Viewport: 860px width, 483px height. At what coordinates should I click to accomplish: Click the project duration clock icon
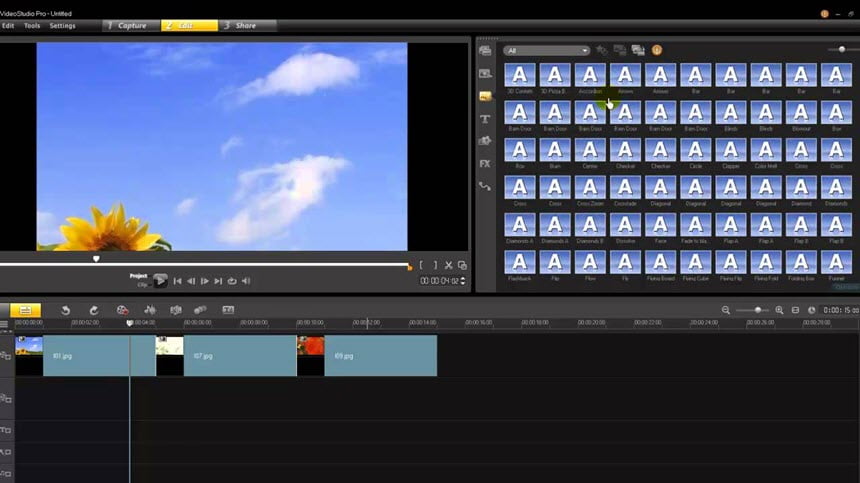click(812, 310)
